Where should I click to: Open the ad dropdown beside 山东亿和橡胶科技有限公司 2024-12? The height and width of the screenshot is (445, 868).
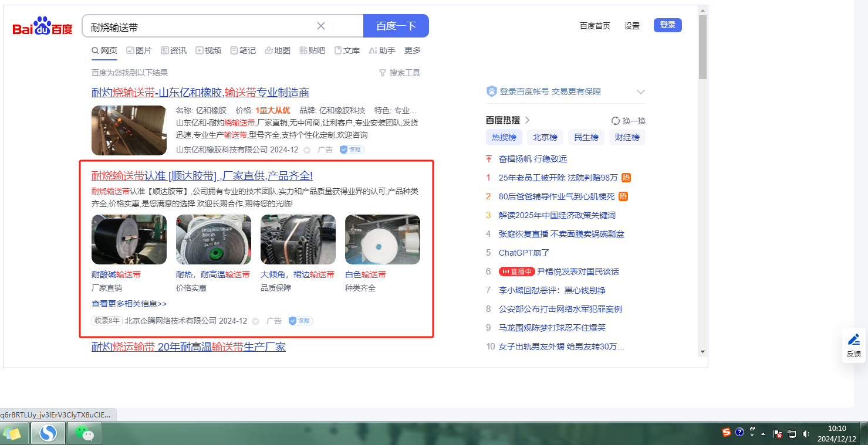tap(307, 150)
